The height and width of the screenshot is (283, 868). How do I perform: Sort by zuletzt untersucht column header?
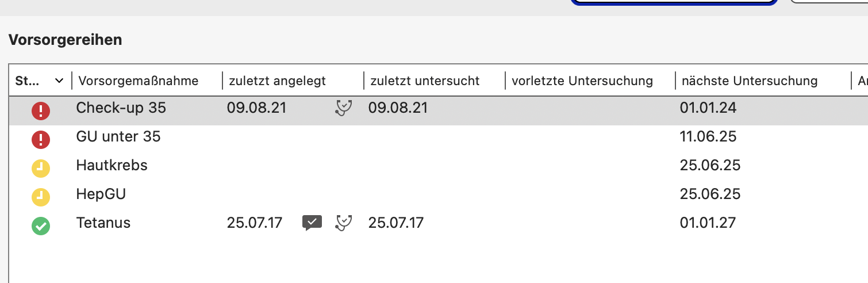pyautogui.click(x=425, y=81)
